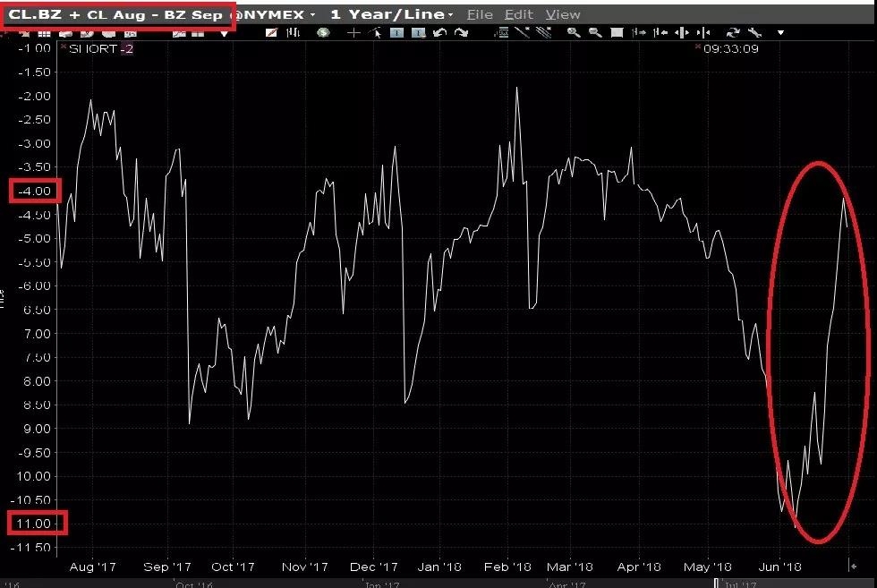Open the Edit menu
The height and width of the screenshot is (588, 877).
tap(518, 14)
